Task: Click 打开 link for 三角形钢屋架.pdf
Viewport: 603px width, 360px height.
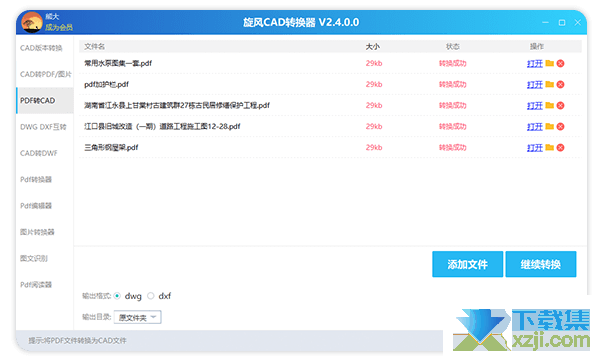Action: coord(535,147)
